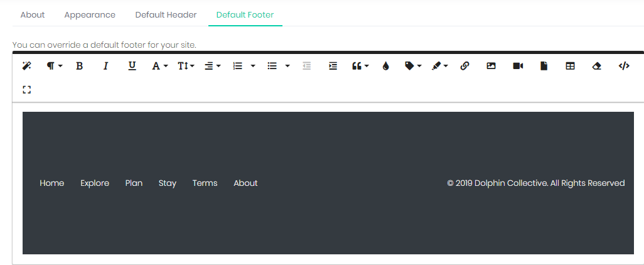Screen dimensions: 644x265
Task: Open the paragraph format dropdown
Action: (54, 66)
